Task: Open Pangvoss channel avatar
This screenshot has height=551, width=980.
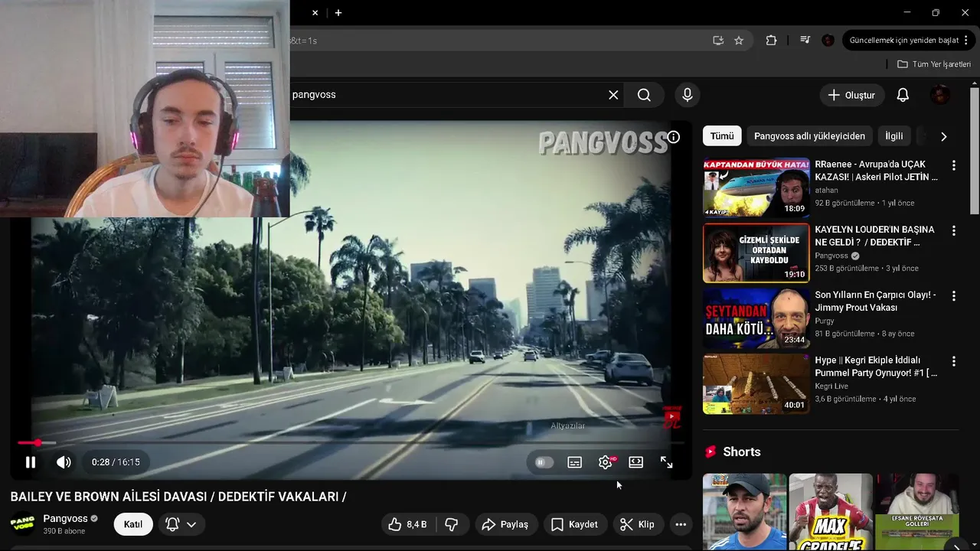Action: coord(23,524)
